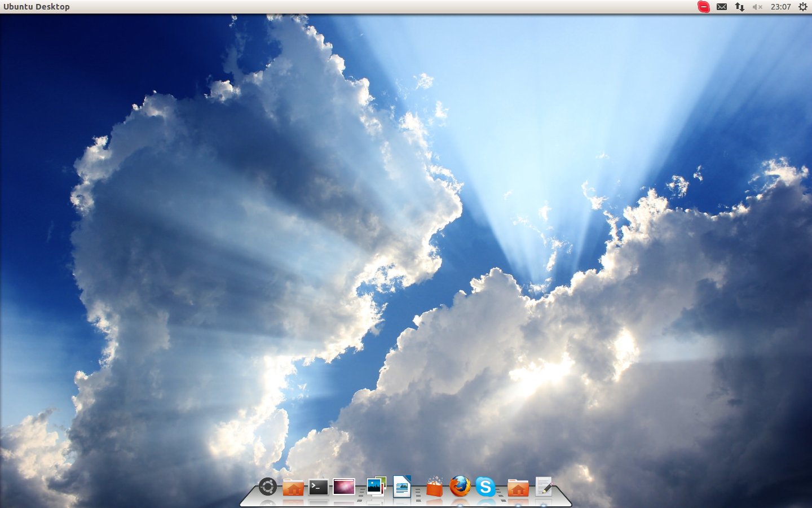This screenshot has width=812, height=508.
Task: Click the red Skype status indicator
Action: [704, 7]
